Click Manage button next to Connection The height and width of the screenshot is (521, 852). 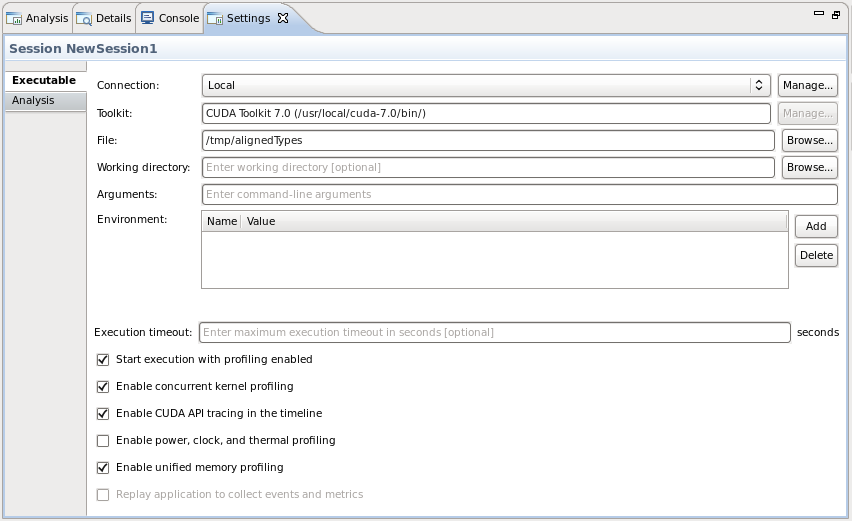coord(807,85)
